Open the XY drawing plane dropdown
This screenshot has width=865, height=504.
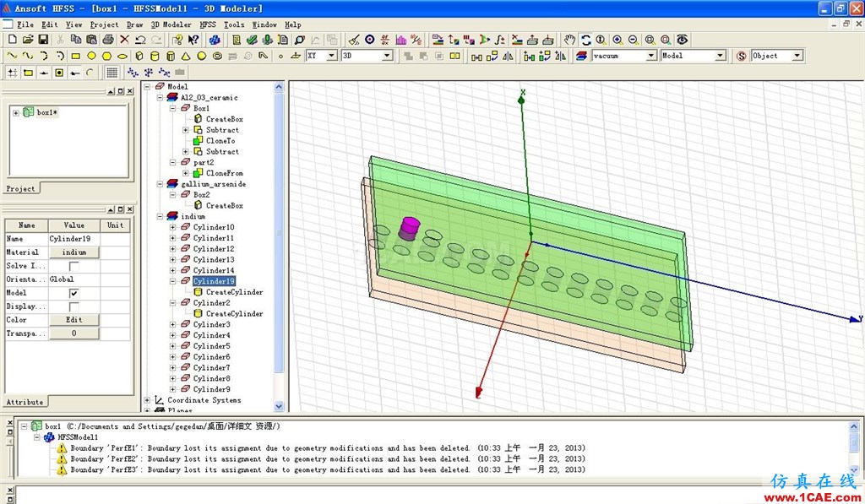click(331, 56)
